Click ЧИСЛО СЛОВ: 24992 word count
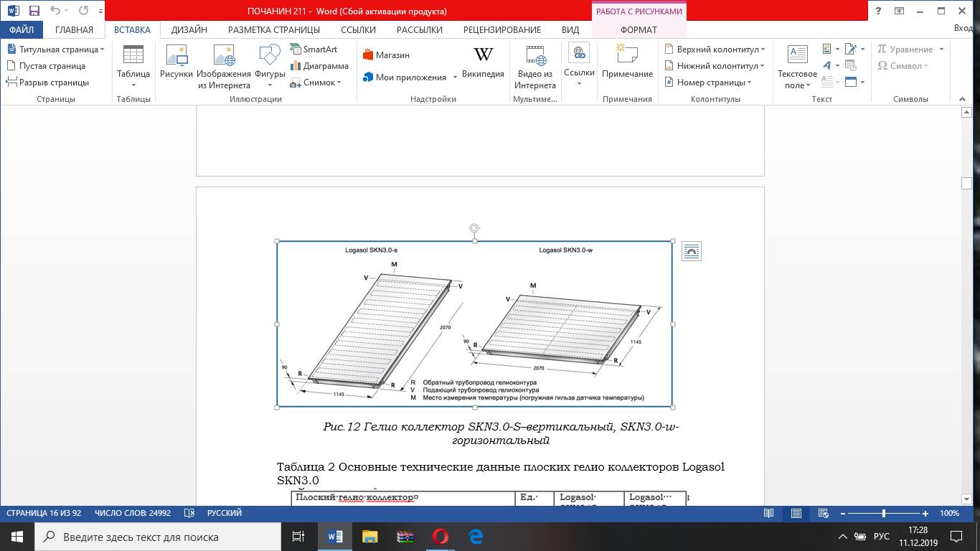 pyautogui.click(x=133, y=514)
